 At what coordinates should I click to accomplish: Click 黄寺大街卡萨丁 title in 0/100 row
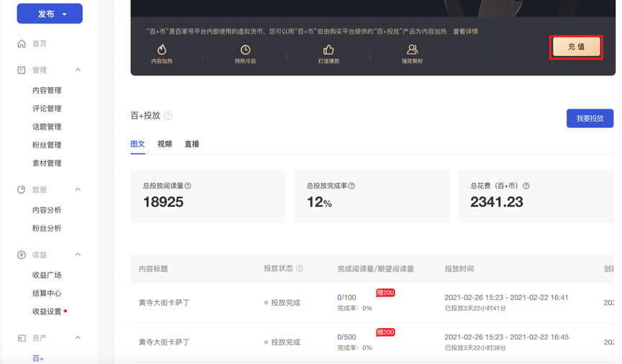[x=164, y=303]
